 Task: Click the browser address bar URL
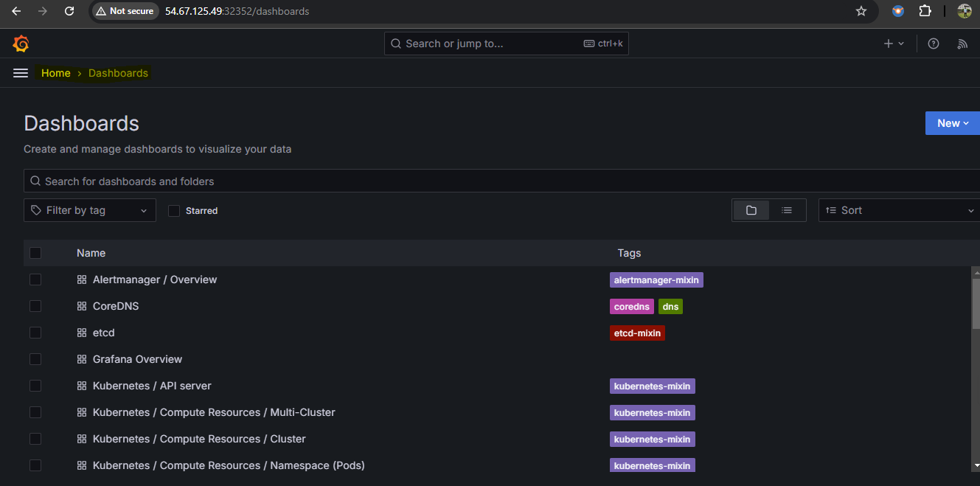click(x=237, y=11)
